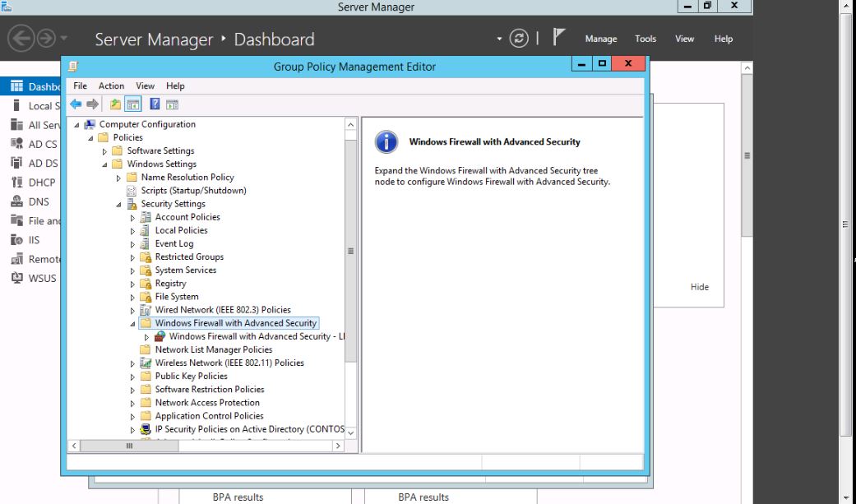Open the Group Policy editor's View menu
Viewport: 856px width, 504px height.
pos(146,86)
